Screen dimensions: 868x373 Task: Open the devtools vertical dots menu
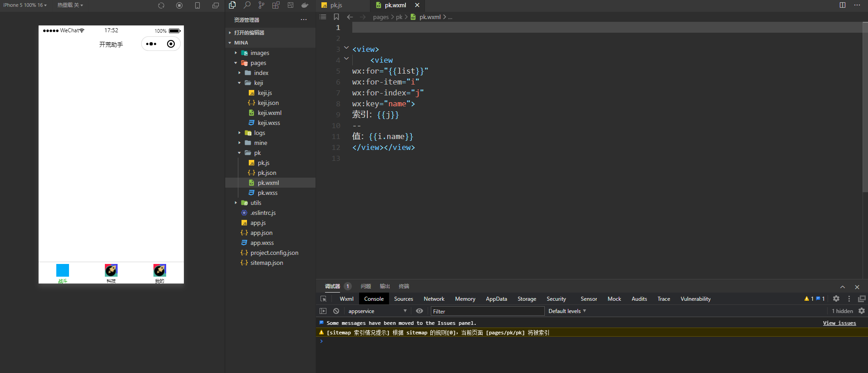[849, 298]
